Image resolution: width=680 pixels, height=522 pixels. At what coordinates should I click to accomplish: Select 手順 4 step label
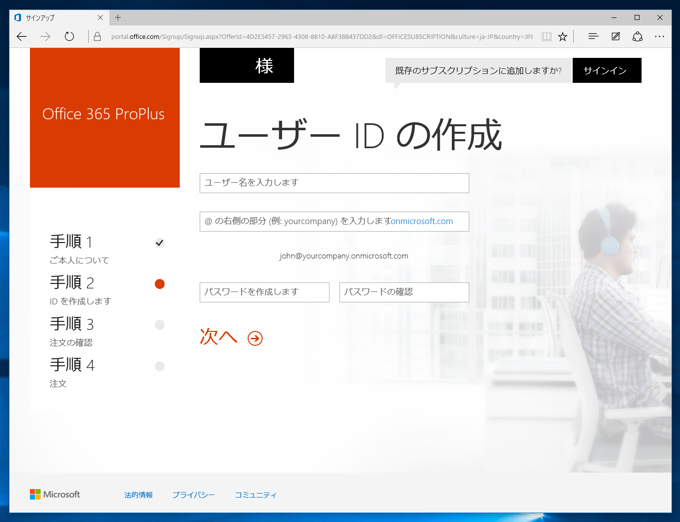tap(72, 365)
